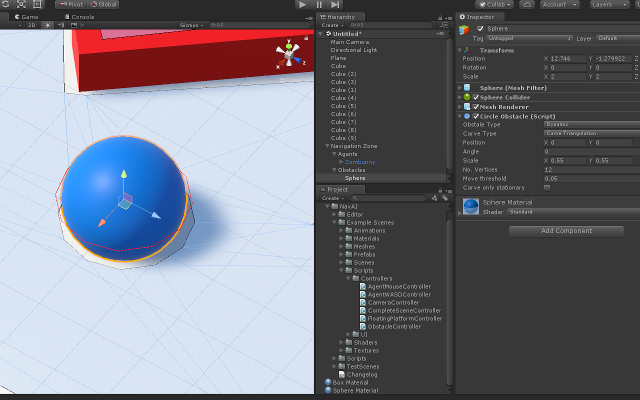Open the Tag dropdown
Image resolution: width=640 pixels, height=400 pixels.
(529, 38)
